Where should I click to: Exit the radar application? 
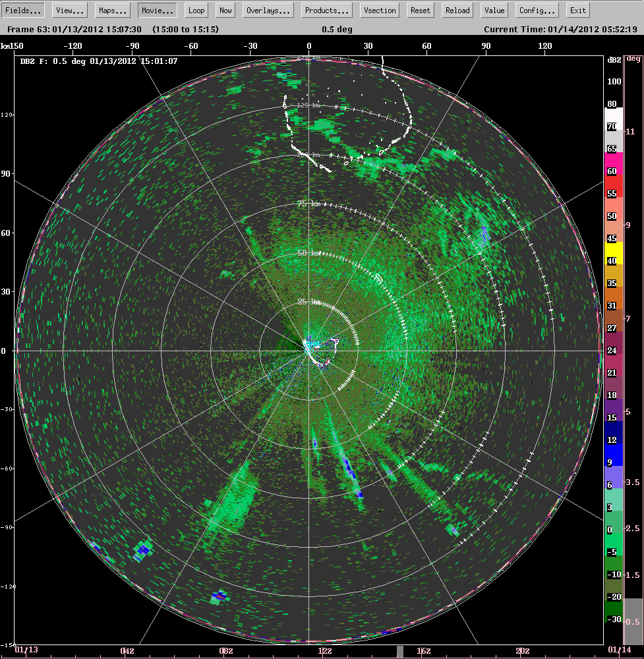click(577, 10)
